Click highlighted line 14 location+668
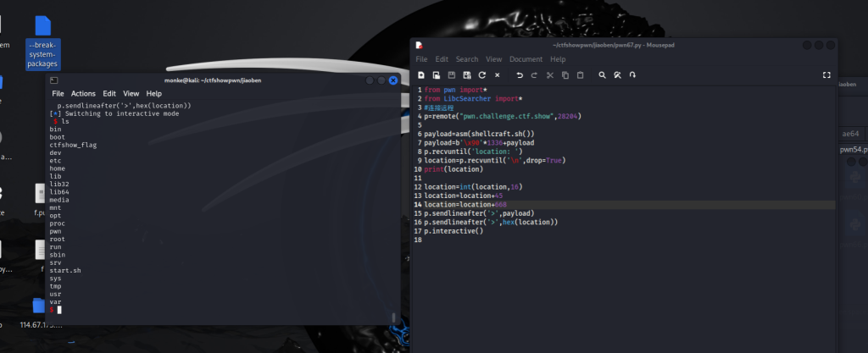The image size is (868, 353). coord(624,204)
